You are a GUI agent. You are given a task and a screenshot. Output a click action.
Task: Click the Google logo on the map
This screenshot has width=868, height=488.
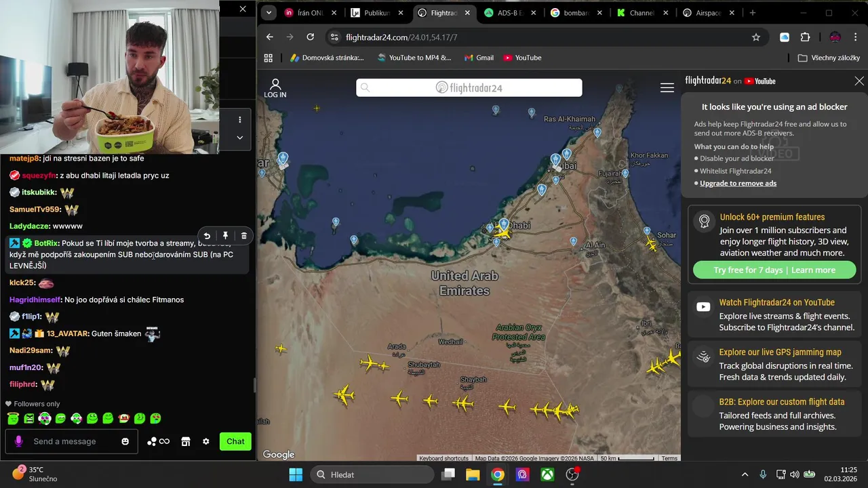click(279, 455)
